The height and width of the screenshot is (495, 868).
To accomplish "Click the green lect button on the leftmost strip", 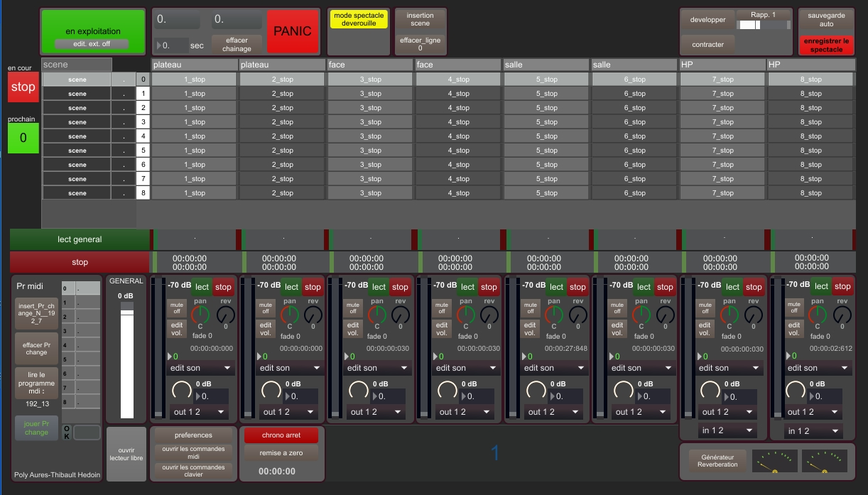I will [x=202, y=287].
